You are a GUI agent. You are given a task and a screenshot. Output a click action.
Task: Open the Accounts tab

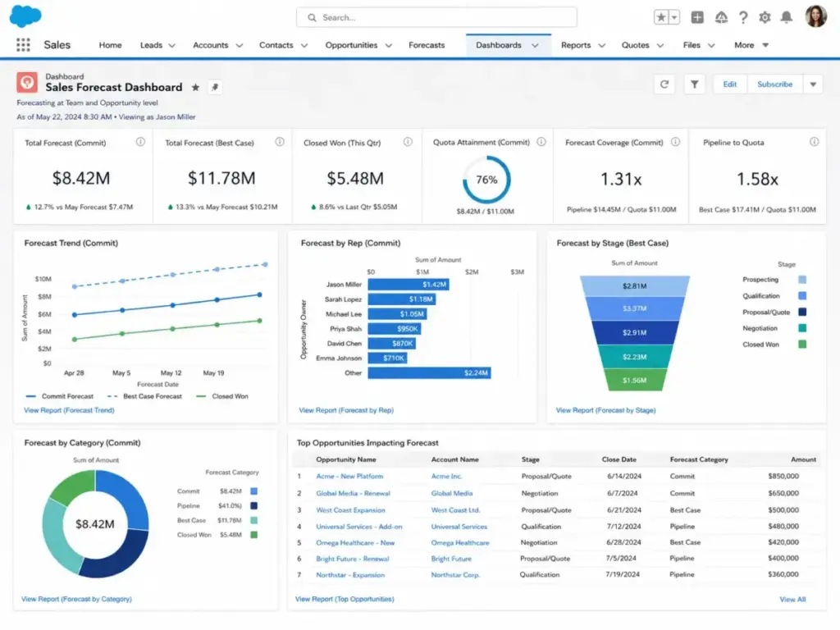pyautogui.click(x=211, y=46)
